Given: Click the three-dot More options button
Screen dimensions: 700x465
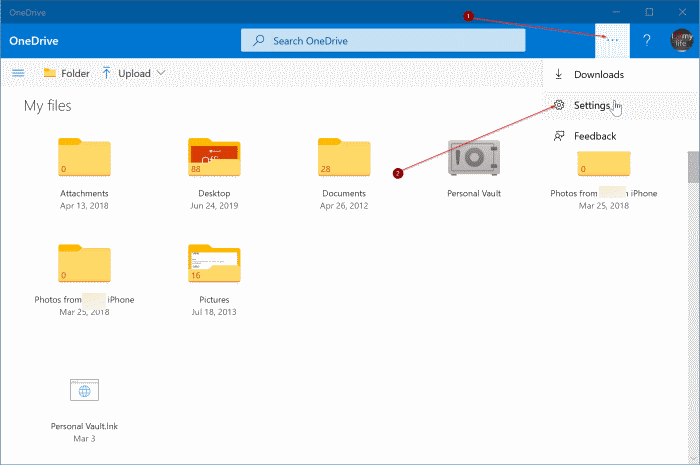Looking at the screenshot, I should click(x=612, y=41).
